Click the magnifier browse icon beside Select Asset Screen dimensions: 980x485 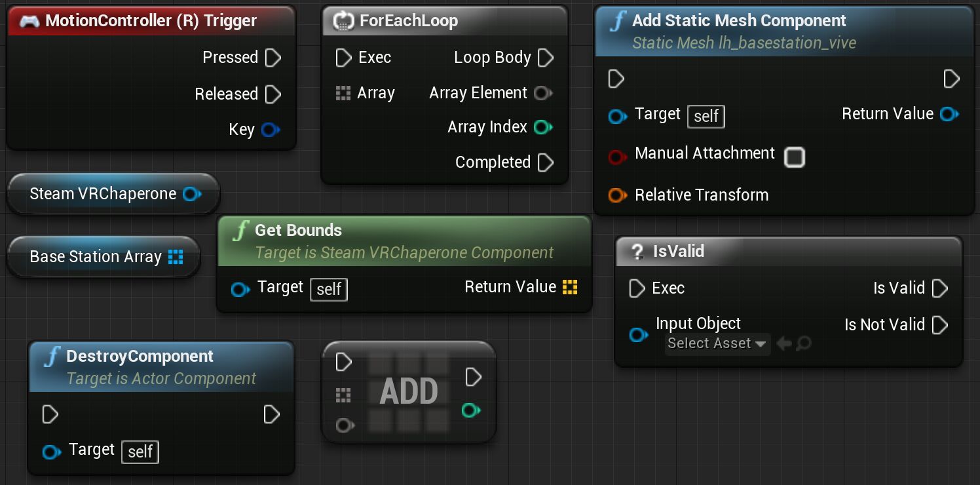pyautogui.click(x=804, y=343)
